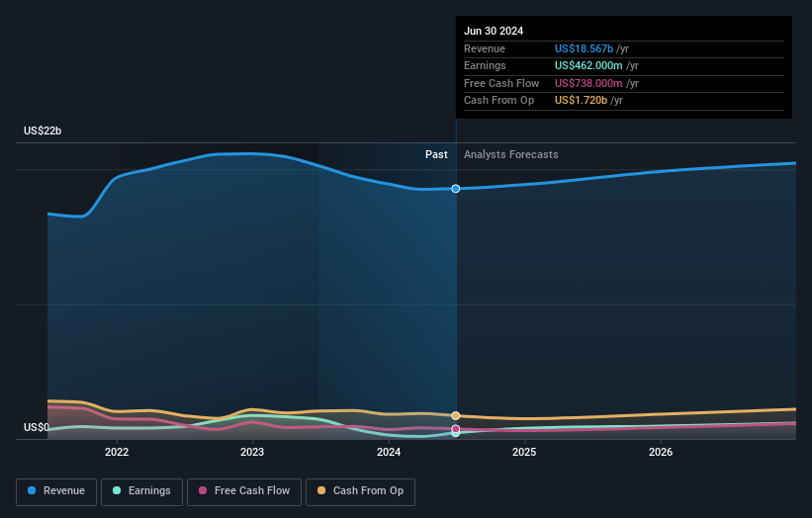Click the 2023 x-axis label

tap(252, 453)
